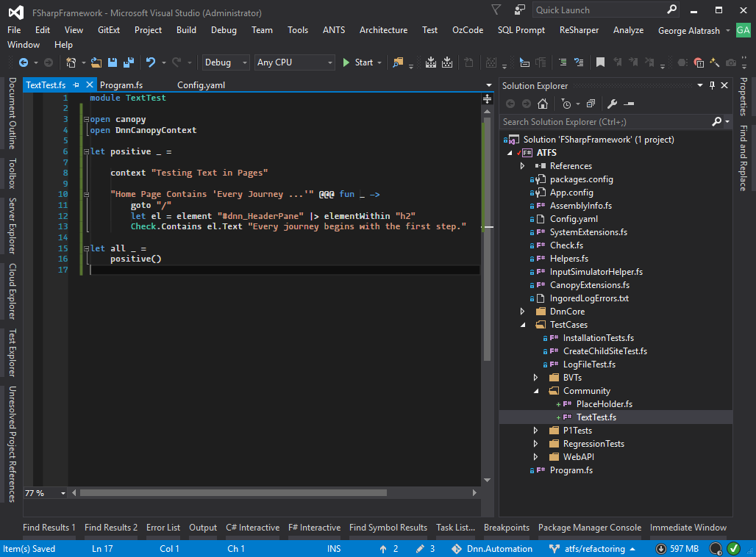
Task: Click the Open File folder icon
Action: 96,62
